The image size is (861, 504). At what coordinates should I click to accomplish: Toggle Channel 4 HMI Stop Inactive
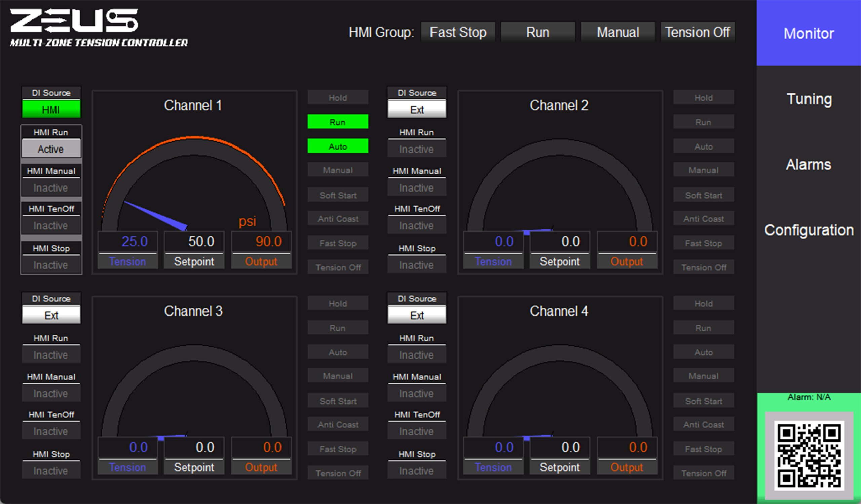pyautogui.click(x=417, y=470)
